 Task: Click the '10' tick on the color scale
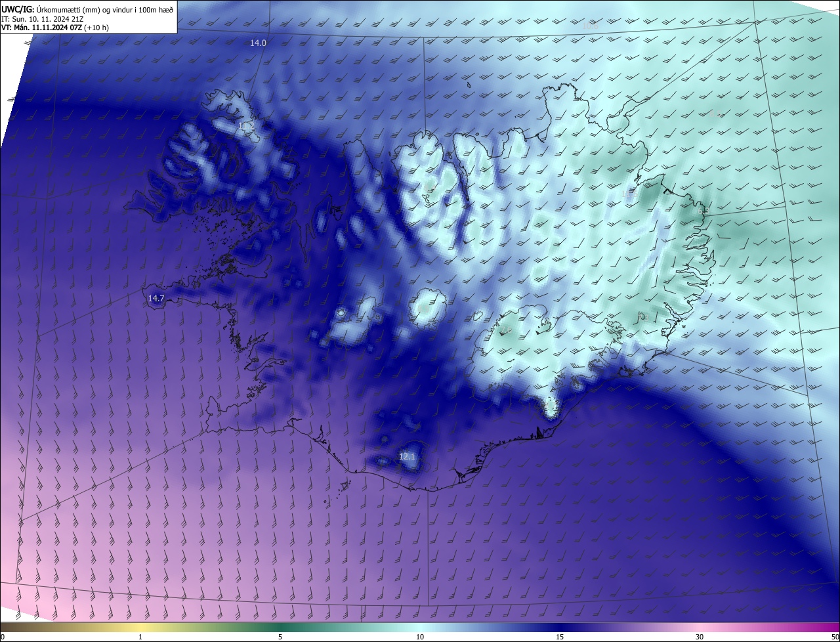point(420,637)
